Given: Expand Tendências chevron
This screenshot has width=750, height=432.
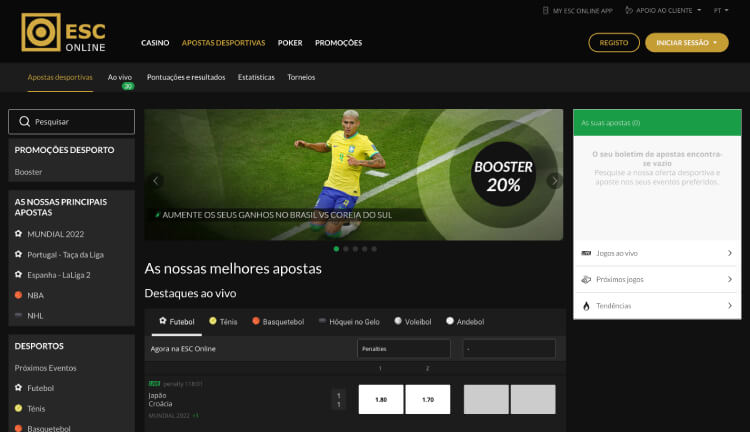Looking at the screenshot, I should pyautogui.click(x=729, y=306).
